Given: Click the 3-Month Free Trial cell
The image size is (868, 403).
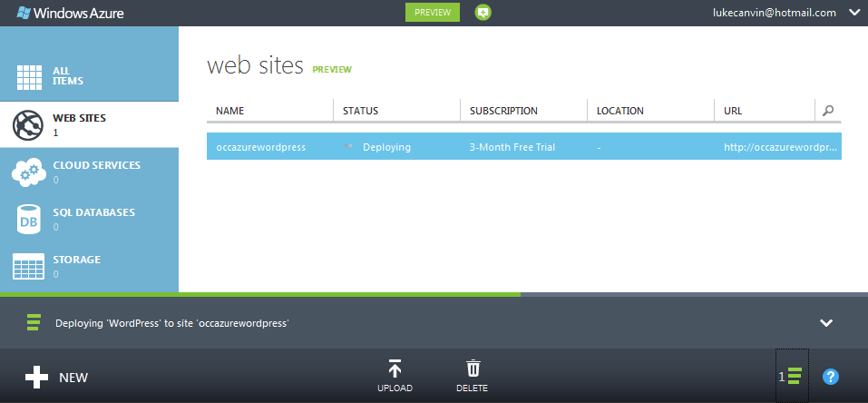Looking at the screenshot, I should 512,147.
